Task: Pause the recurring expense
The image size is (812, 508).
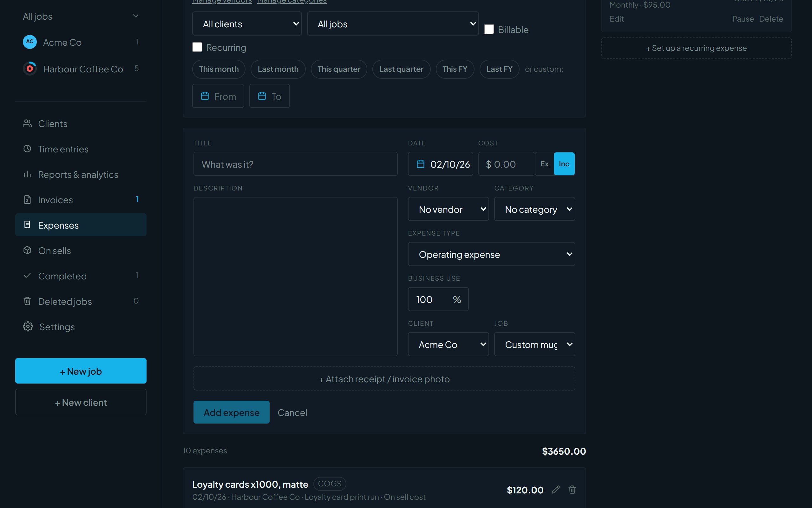Action: click(743, 19)
